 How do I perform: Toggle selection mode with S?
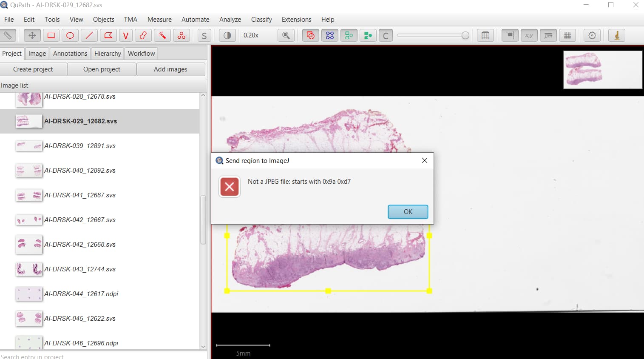[x=204, y=35]
